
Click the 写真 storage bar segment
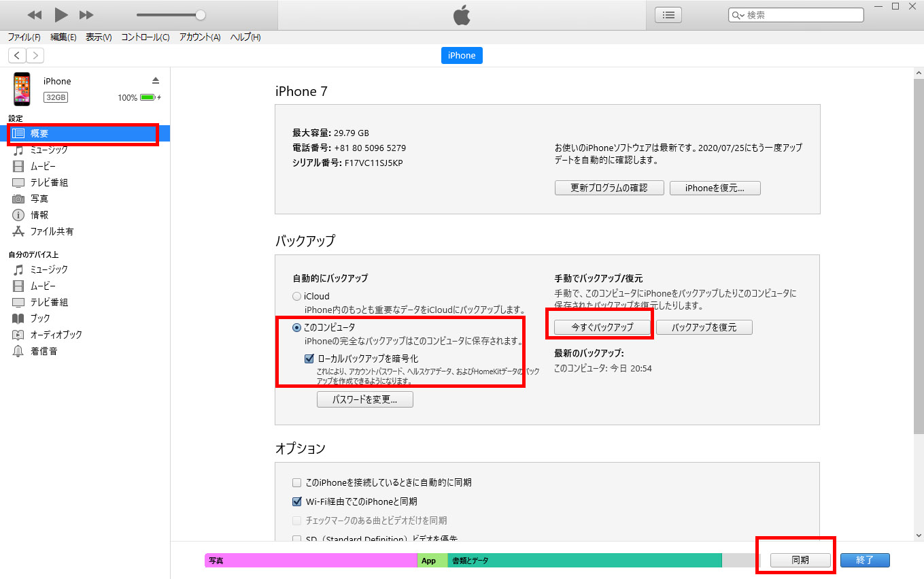pos(311,561)
